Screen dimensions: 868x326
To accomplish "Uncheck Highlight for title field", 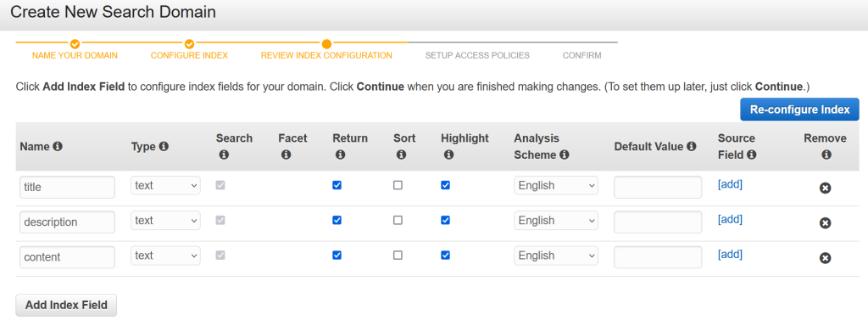I will point(445,185).
